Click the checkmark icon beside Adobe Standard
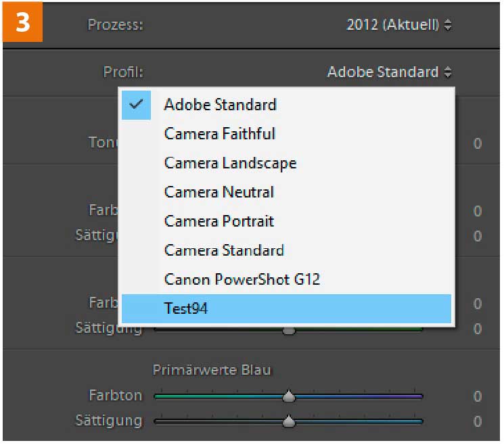This screenshot has width=504, height=445. [136, 105]
